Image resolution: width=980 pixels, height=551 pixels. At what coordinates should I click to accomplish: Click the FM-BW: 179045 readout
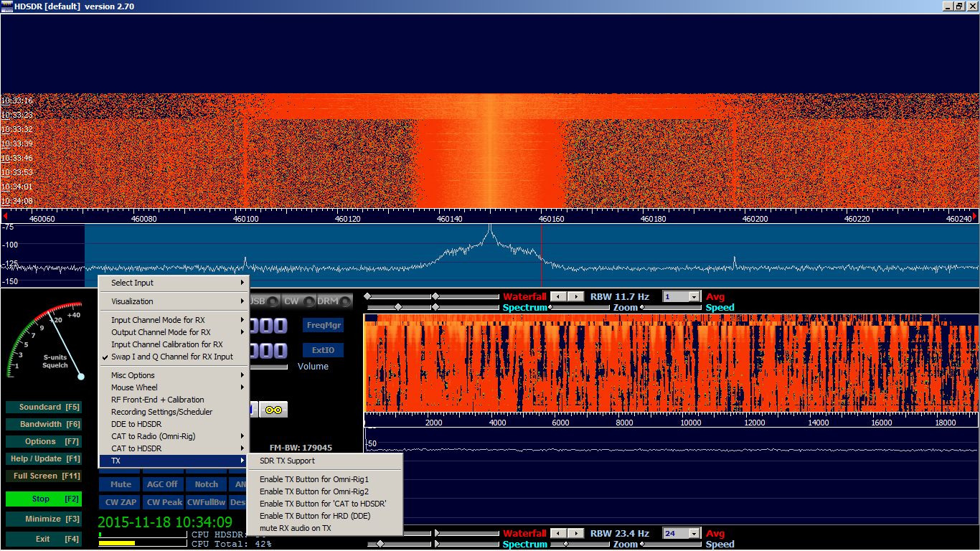tap(301, 448)
